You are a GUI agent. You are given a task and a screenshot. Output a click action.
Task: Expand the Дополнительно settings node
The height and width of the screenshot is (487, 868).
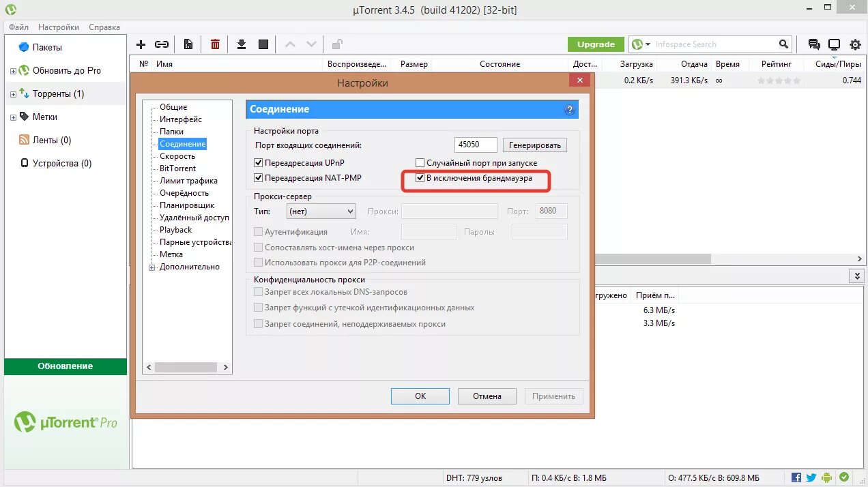[152, 267]
